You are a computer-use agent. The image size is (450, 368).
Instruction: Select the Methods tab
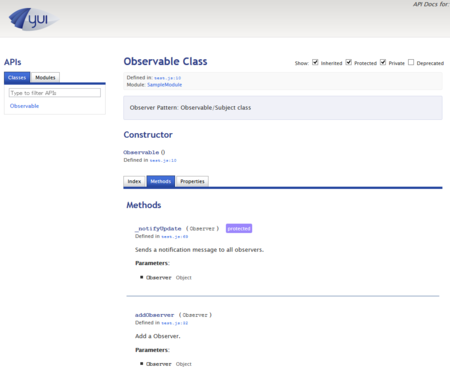coord(160,181)
